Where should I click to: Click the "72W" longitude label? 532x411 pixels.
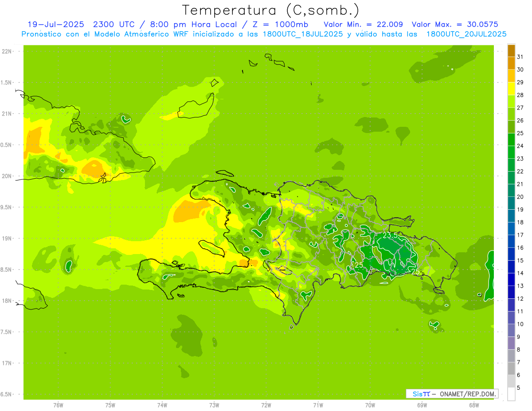point(266,405)
